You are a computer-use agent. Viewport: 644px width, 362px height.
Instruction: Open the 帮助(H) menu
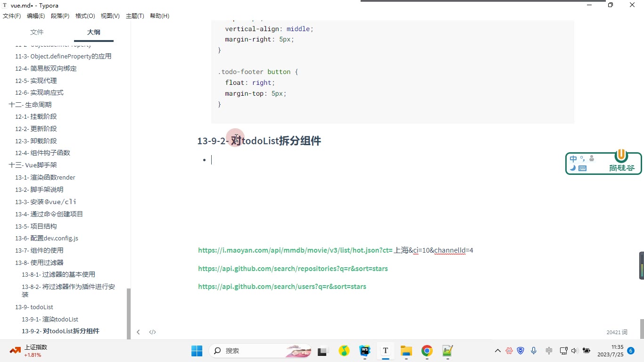[159, 16]
